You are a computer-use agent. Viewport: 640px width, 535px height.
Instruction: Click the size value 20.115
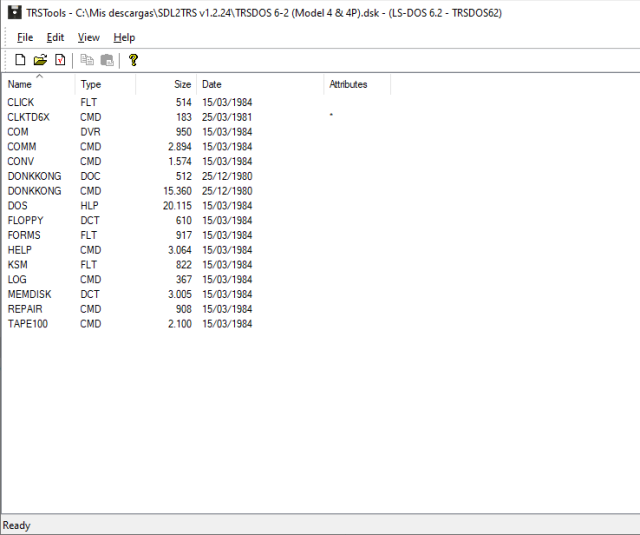(177, 206)
